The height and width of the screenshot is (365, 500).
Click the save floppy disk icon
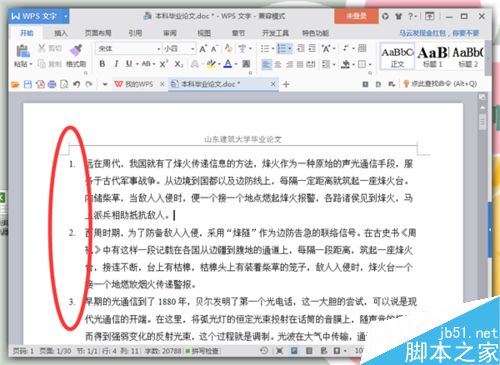[x=28, y=84]
